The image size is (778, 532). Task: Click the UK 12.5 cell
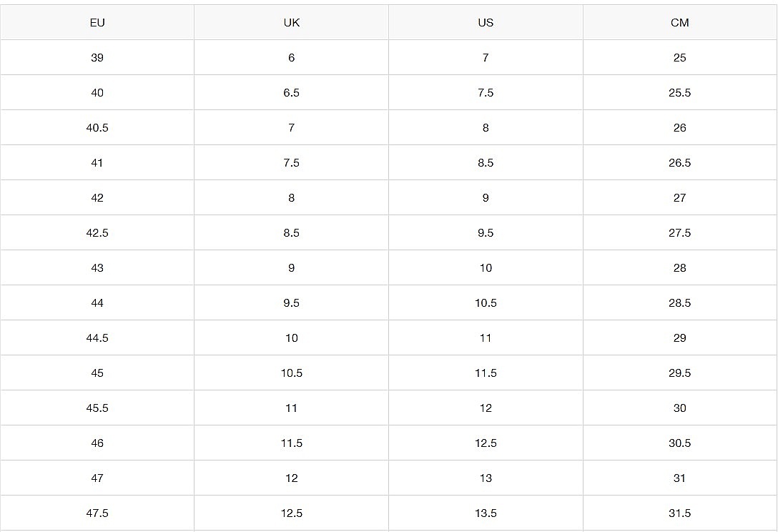(291, 513)
